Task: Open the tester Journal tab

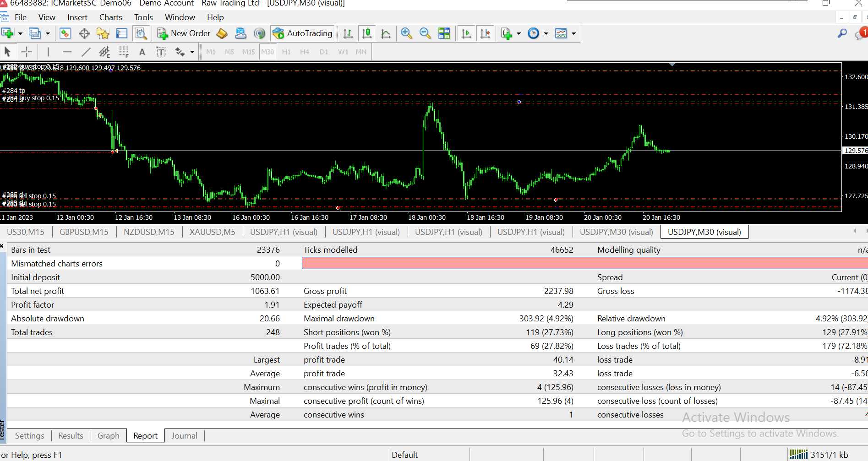Action: coord(184,436)
